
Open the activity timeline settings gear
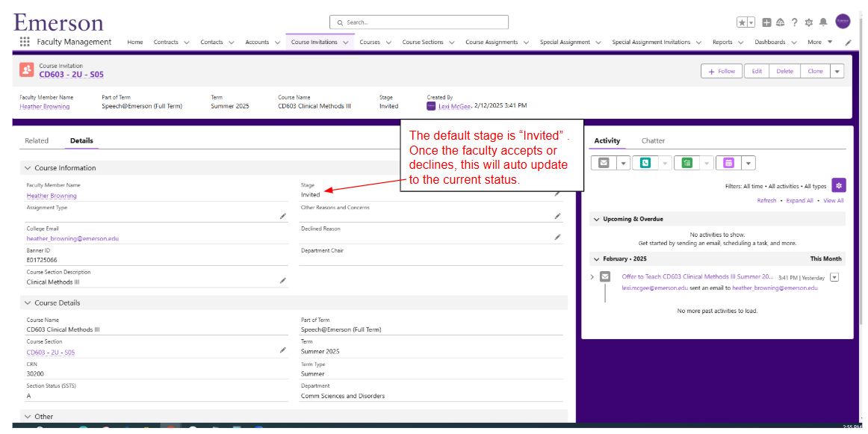(839, 185)
